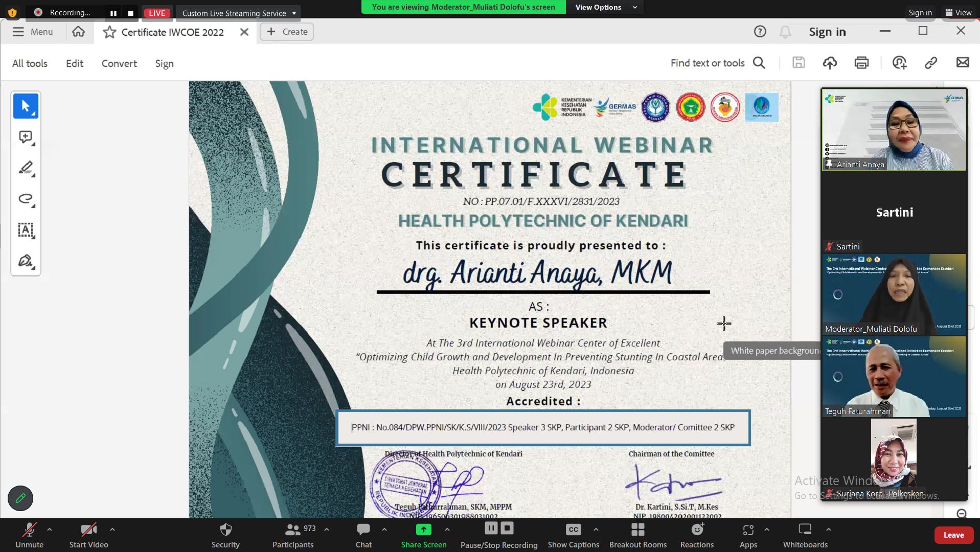Open the fill and sign pen tool
The width and height of the screenshot is (980, 552).
click(x=26, y=261)
